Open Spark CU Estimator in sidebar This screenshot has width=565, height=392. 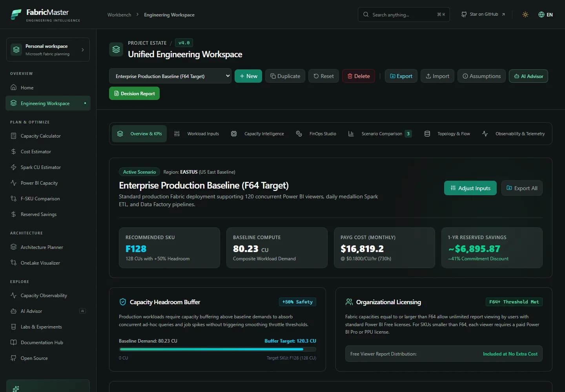click(x=48, y=167)
